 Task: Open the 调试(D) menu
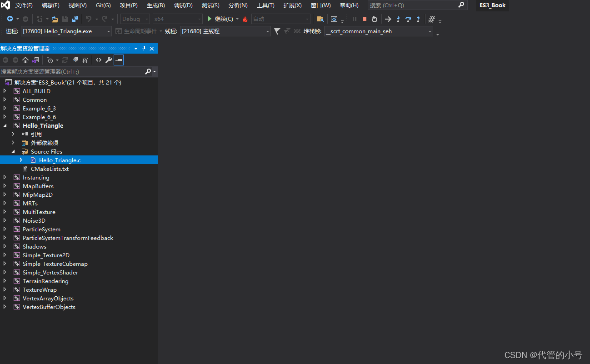point(183,5)
